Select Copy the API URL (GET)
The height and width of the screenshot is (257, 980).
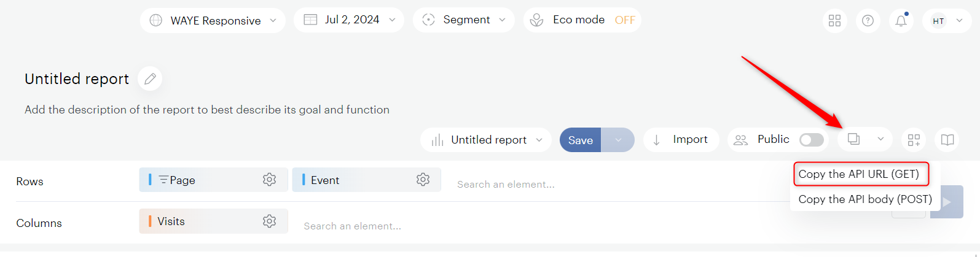click(858, 174)
